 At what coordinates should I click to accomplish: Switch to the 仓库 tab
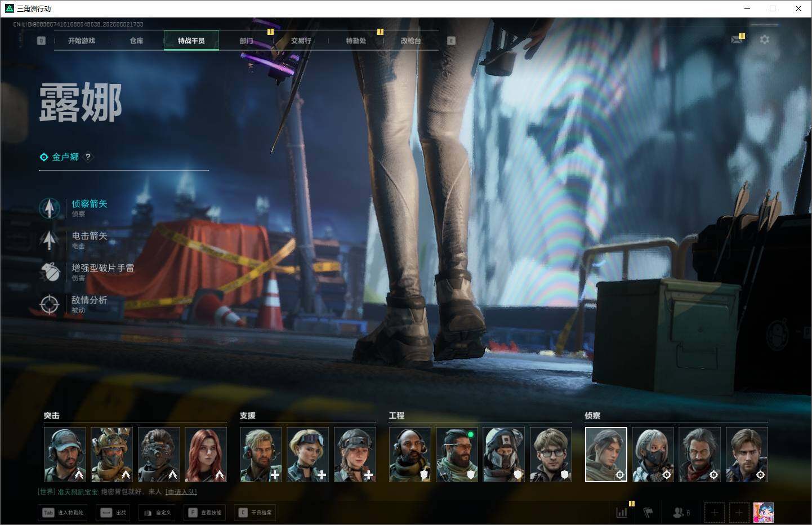tap(136, 41)
